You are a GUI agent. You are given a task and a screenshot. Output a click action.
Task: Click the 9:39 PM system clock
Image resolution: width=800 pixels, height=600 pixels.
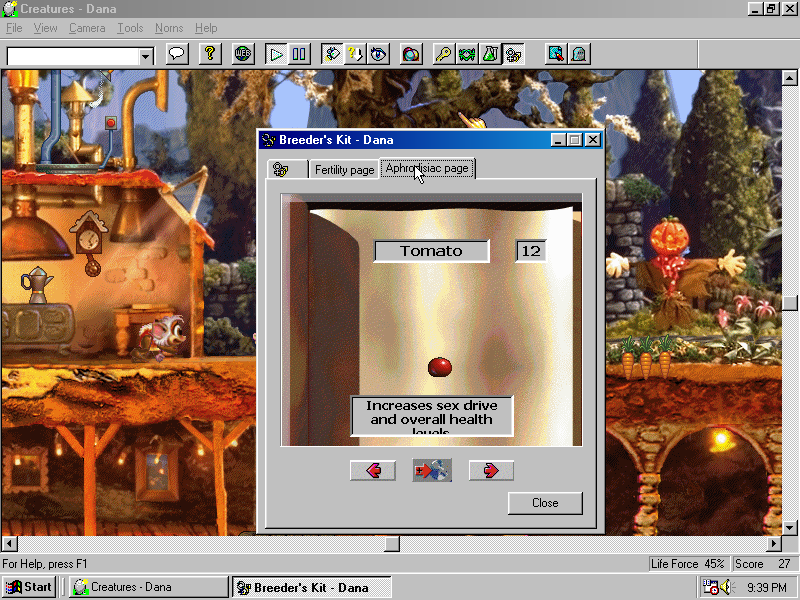coord(767,588)
